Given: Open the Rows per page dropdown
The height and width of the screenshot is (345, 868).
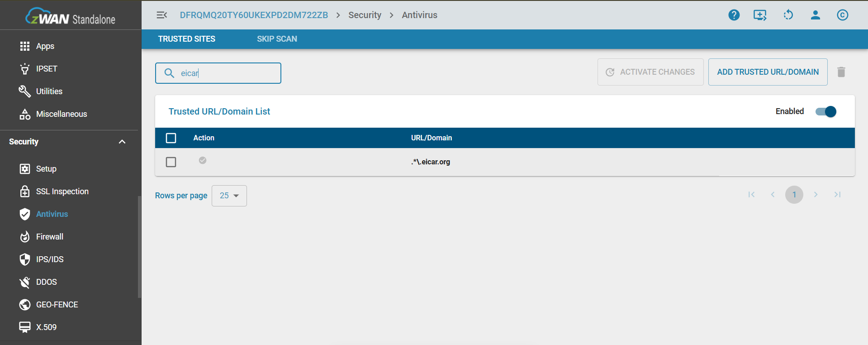Looking at the screenshot, I should (x=229, y=196).
